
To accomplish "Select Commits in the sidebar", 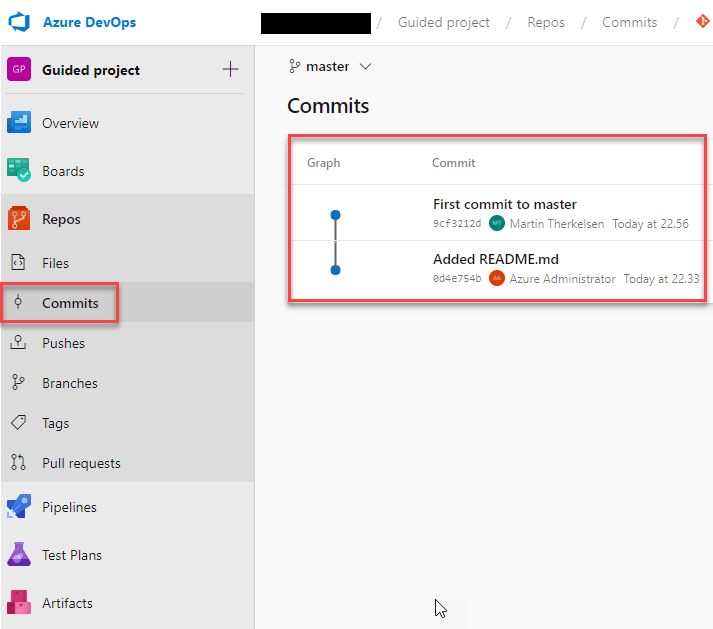I will tap(70, 303).
